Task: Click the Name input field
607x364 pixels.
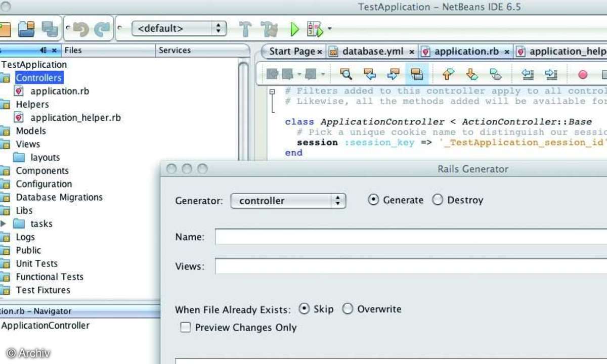Action: [x=411, y=237]
